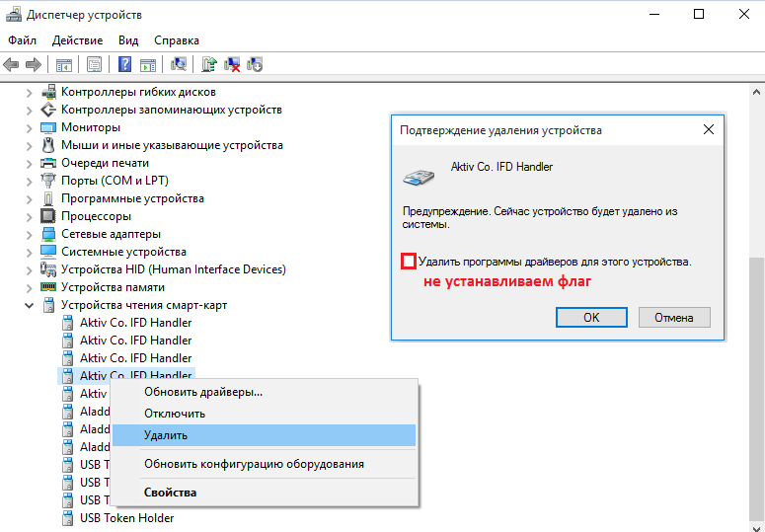Select the USB Token Holder device
The width and height of the screenshot is (765, 532).
(x=126, y=518)
